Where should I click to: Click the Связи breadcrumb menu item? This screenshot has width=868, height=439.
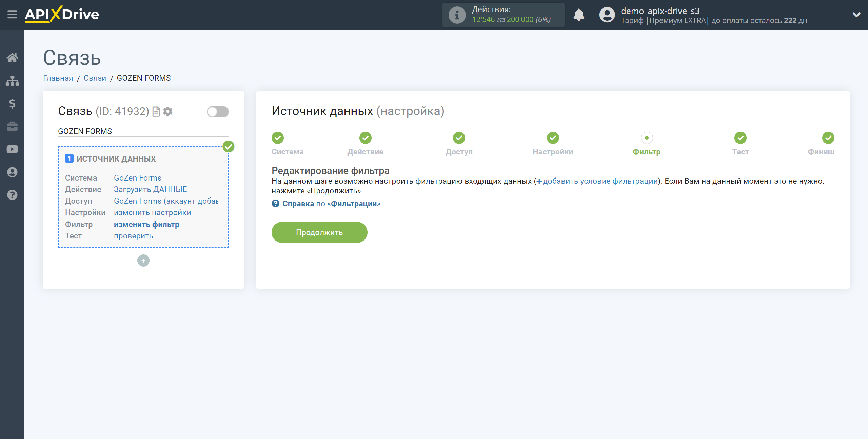[94, 78]
